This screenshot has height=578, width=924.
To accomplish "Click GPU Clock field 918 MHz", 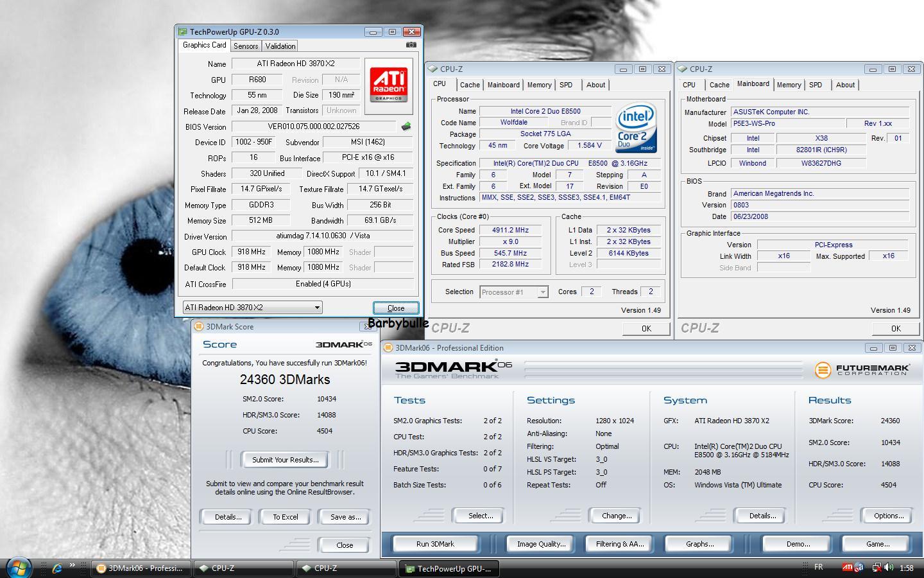I will pos(251,252).
